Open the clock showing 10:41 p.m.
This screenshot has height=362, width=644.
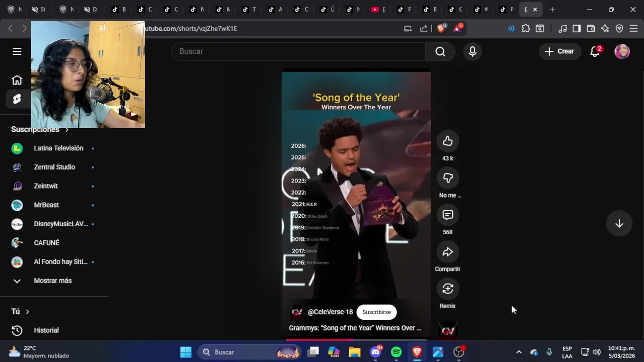[621, 352]
